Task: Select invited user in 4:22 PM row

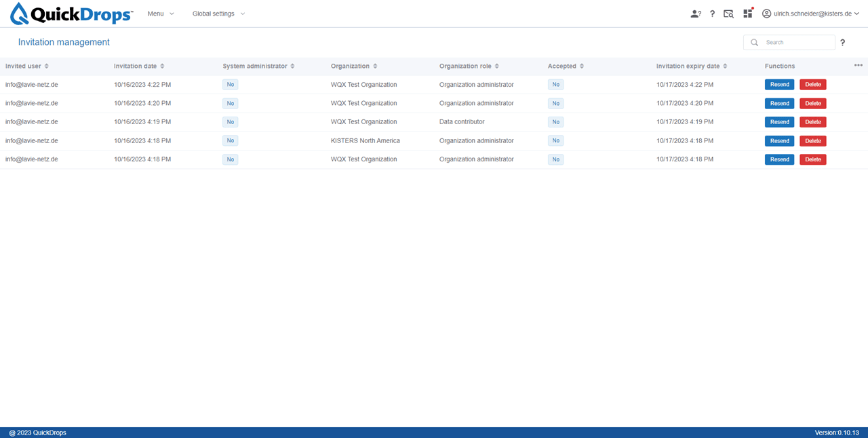Action: [x=31, y=85]
